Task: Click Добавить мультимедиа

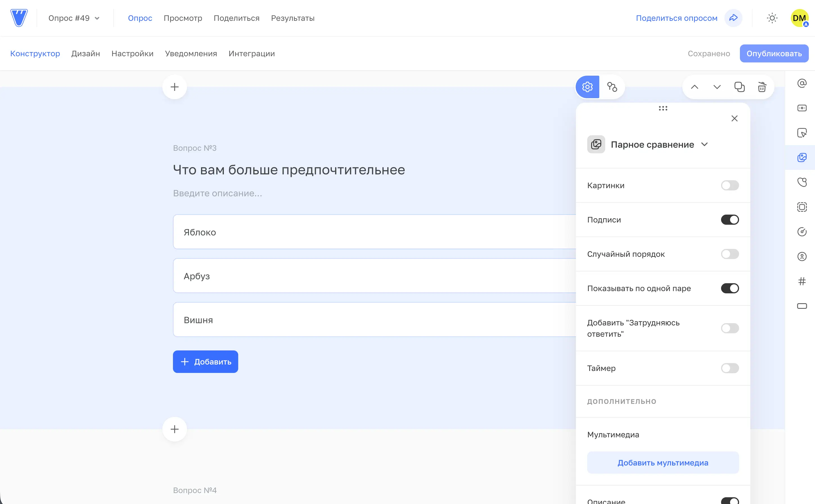Action: (x=663, y=462)
